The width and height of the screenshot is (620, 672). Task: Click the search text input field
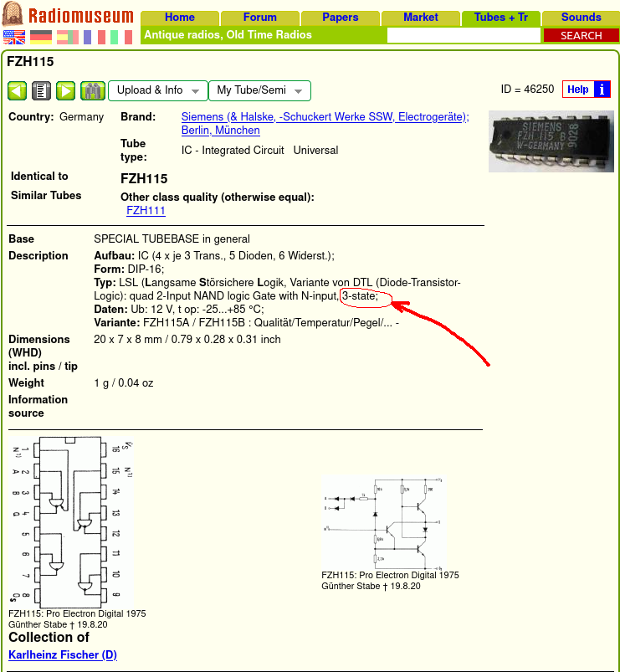pyautogui.click(x=464, y=35)
